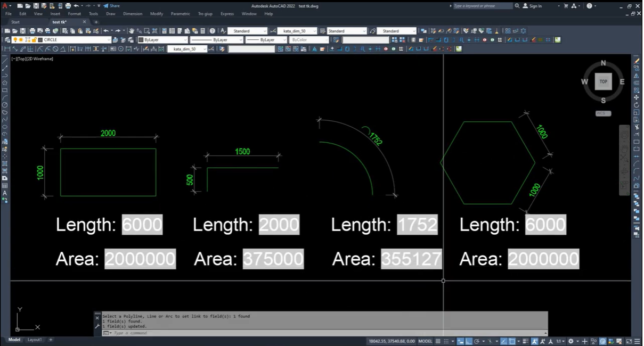Click the Plot (printer) icon in Quick Access toolbar
This screenshot has width=644, height=346.
pos(68,6)
